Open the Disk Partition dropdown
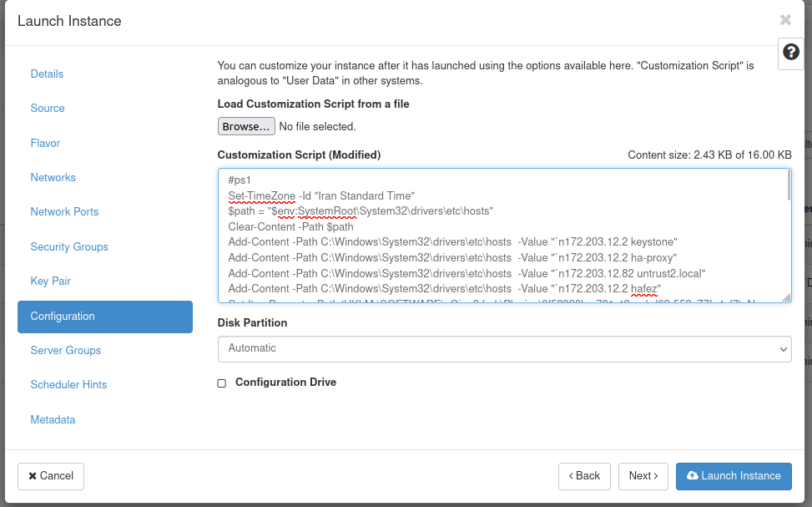This screenshot has height=507, width=812. click(x=504, y=348)
